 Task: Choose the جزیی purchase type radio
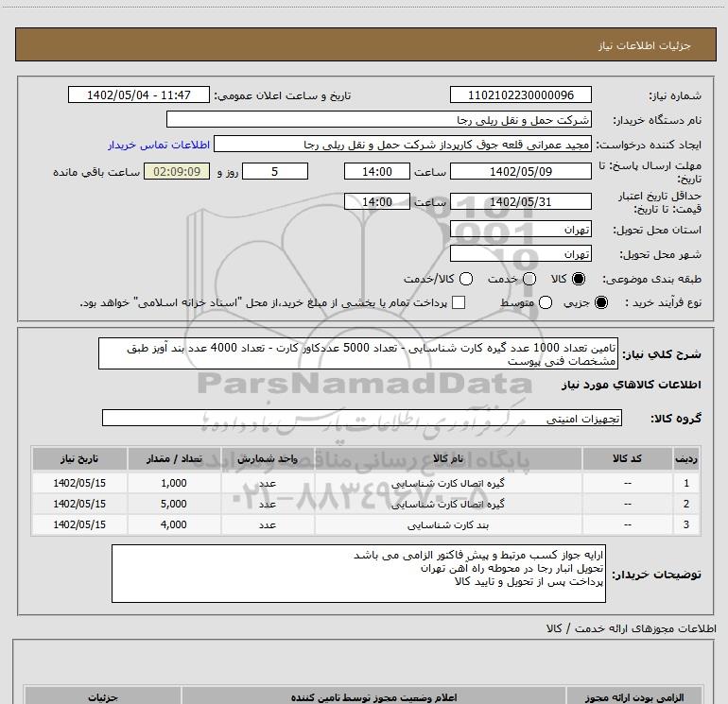tap(601, 303)
